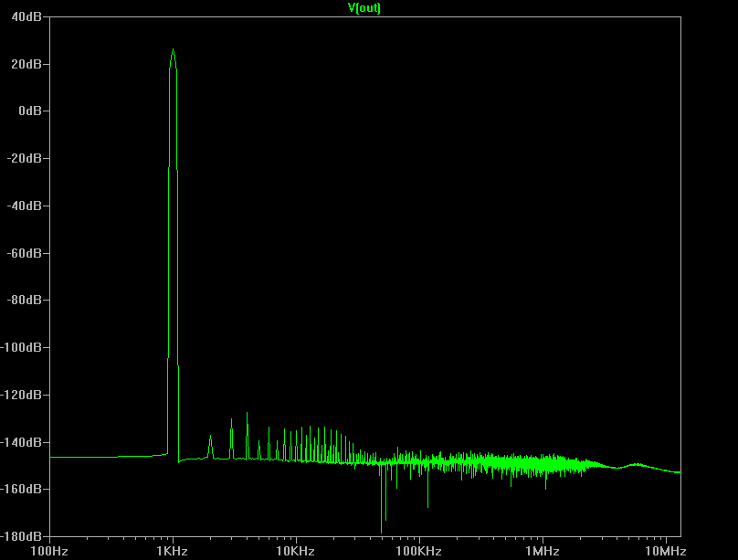Select the 40dB axis label

point(26,17)
